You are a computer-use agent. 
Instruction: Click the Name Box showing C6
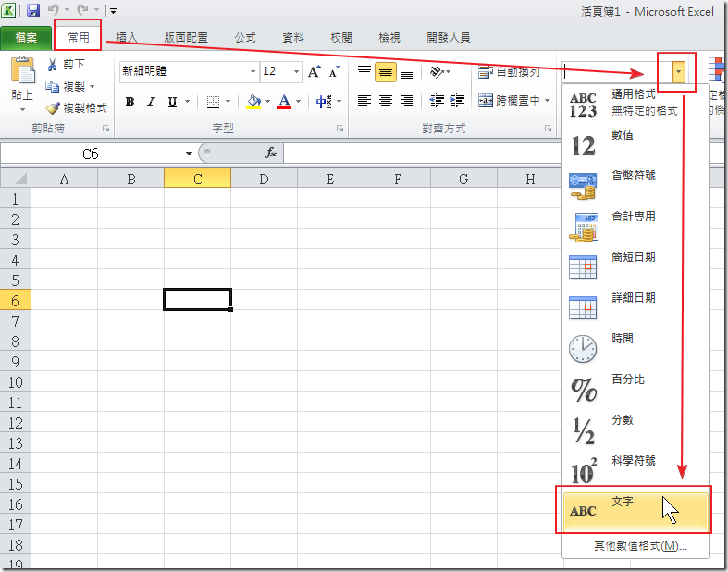coord(91,154)
